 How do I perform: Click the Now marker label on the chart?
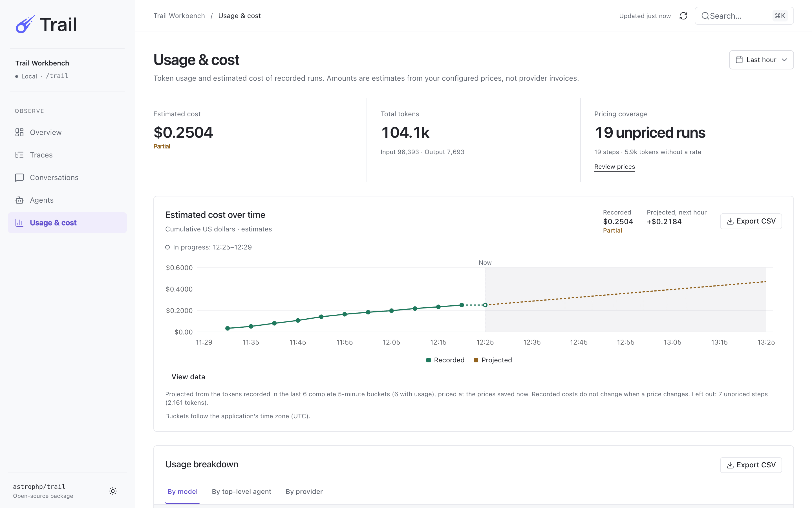click(x=485, y=262)
